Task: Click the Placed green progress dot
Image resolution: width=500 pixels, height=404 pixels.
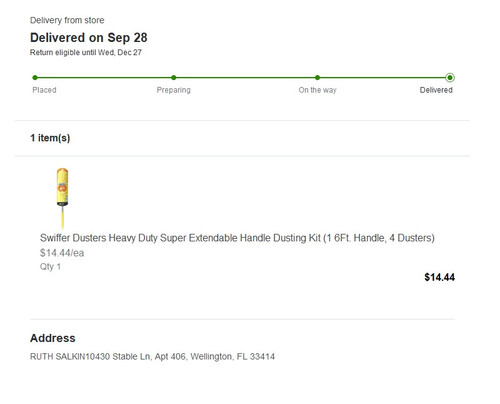Action: coord(35,78)
